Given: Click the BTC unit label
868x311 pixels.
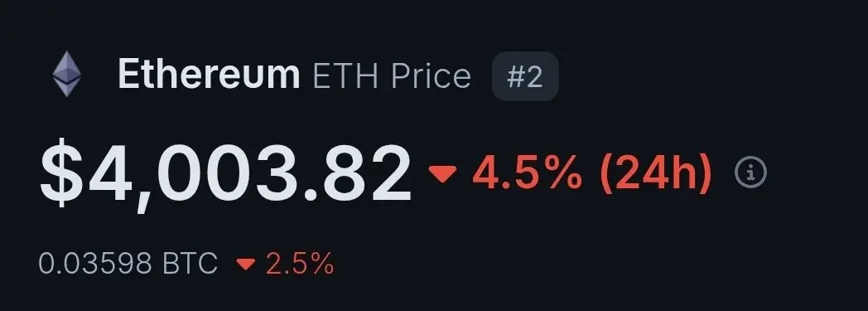Looking at the screenshot, I should click(x=190, y=264).
